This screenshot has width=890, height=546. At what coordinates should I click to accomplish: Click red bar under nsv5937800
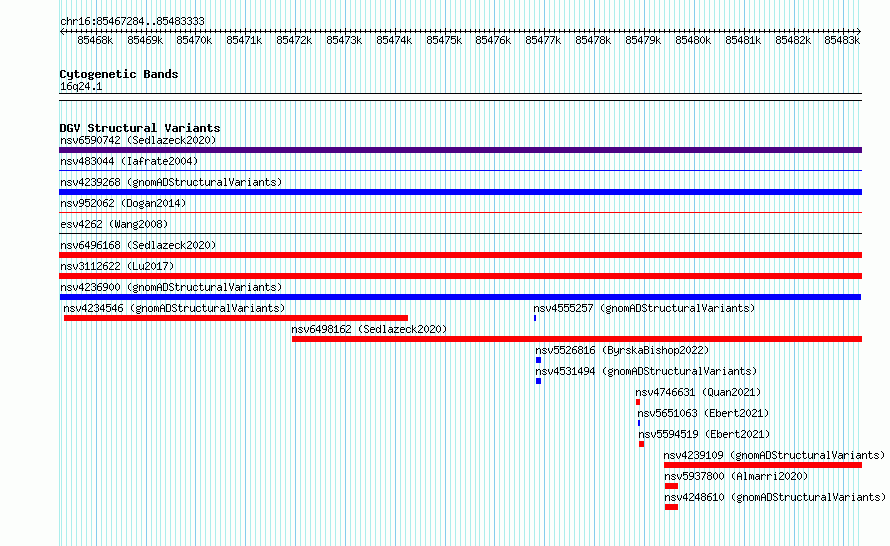click(x=671, y=486)
